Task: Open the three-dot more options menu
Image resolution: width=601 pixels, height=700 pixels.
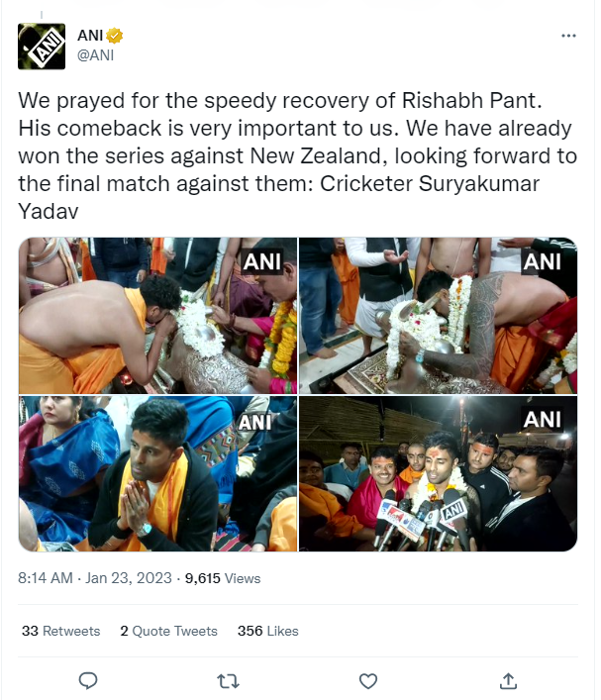Action: click(x=568, y=36)
